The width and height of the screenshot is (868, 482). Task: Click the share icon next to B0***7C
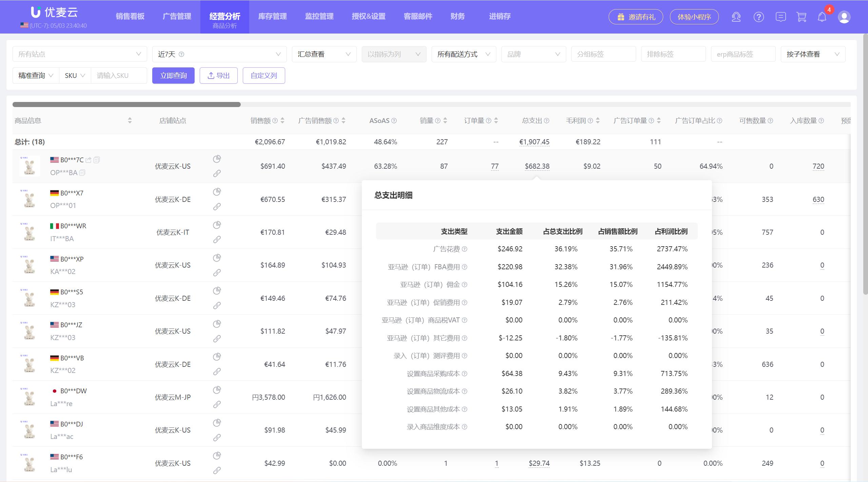tap(88, 160)
